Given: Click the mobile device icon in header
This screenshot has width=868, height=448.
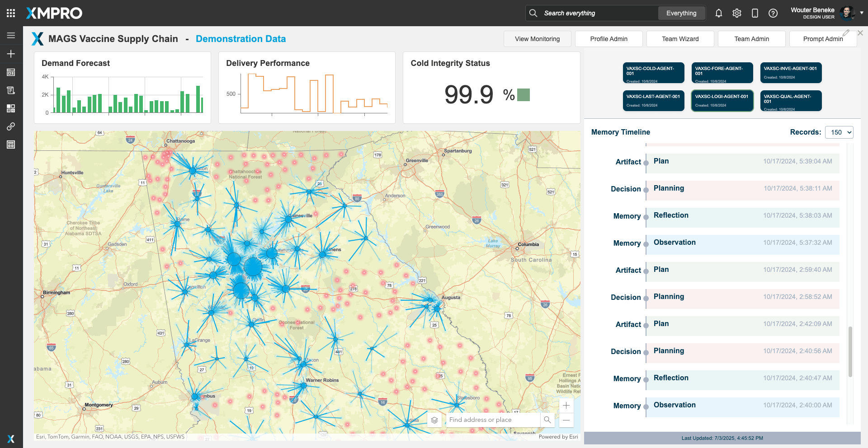Looking at the screenshot, I should (x=755, y=13).
